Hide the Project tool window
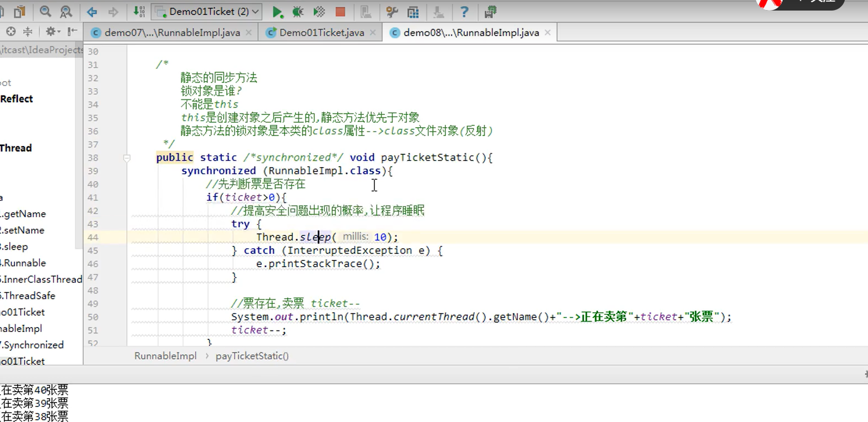 point(72,32)
